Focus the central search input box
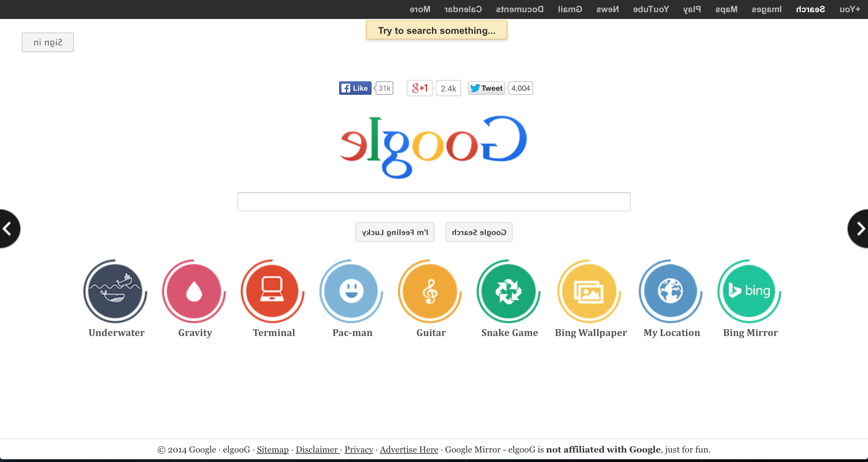Viewport: 868px width, 462px height. pos(434,202)
